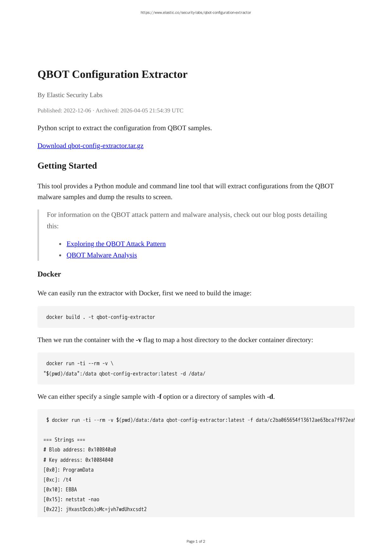Image resolution: width=392 pixels, height=554 pixels.
Task: Click the docker build command code block
Action: (101, 317)
